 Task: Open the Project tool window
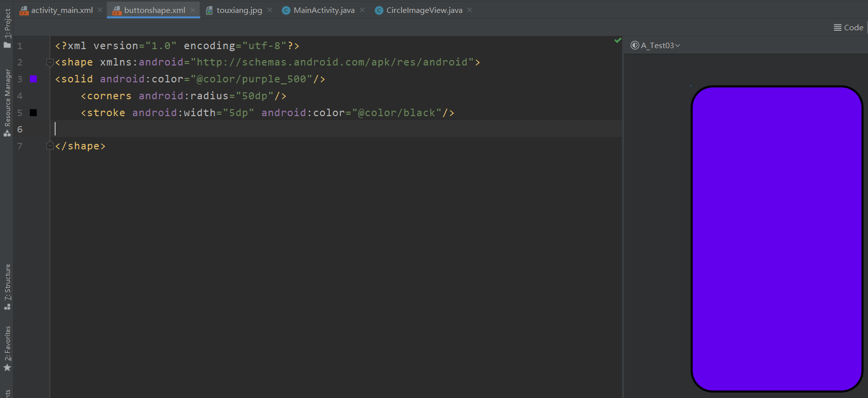7,28
